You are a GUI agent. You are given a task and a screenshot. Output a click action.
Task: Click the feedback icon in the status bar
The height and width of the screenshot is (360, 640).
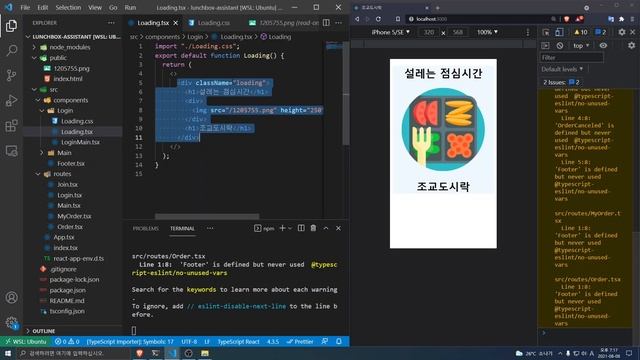click(x=324, y=341)
